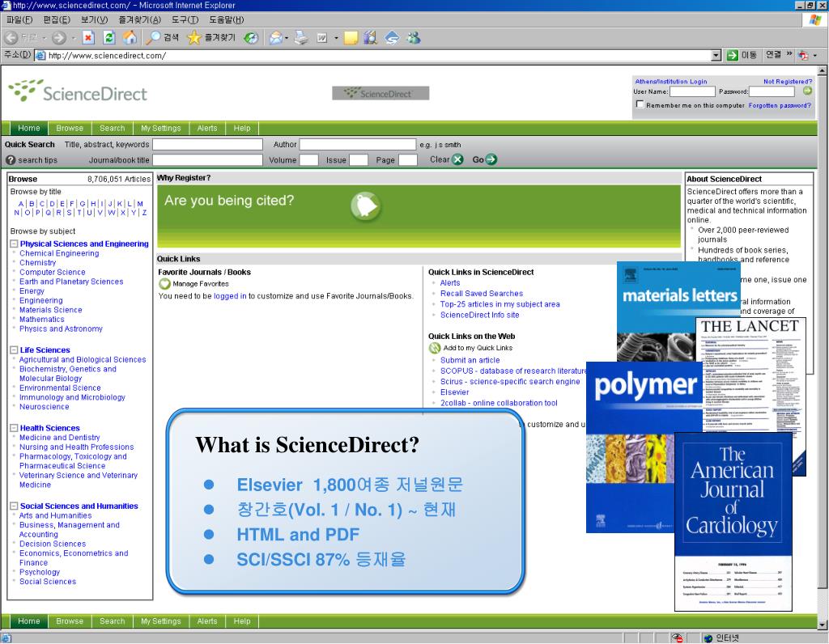
Task: Click the Scirus science-specific search engine link
Action: [x=510, y=381]
